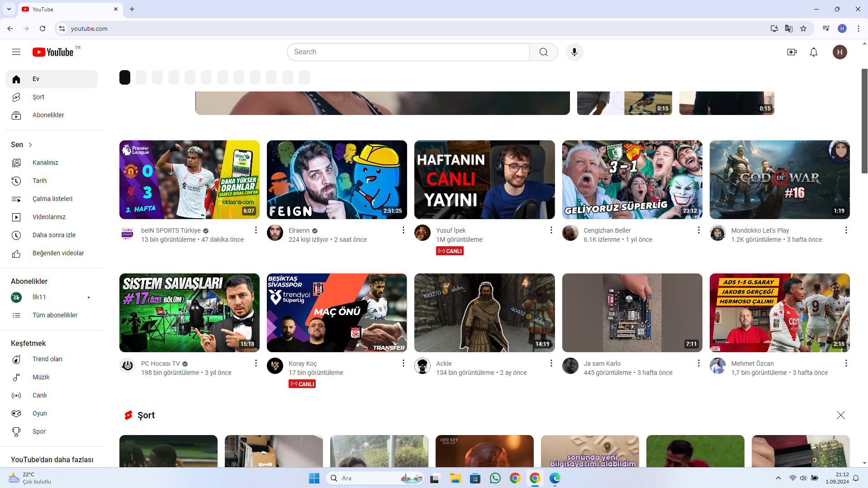This screenshot has width=868, height=488.
Task: Click the address bar URL
Action: [89, 29]
